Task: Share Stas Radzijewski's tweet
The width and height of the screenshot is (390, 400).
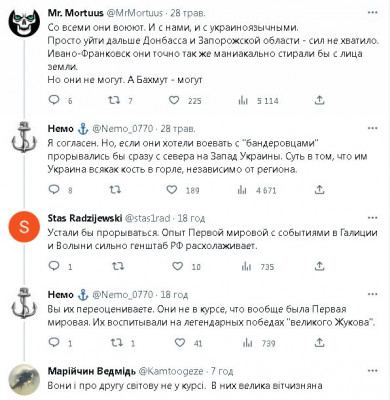Action: pyautogui.click(x=319, y=266)
